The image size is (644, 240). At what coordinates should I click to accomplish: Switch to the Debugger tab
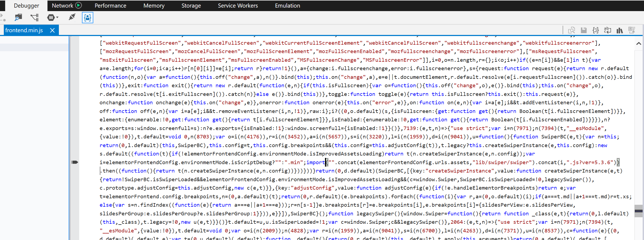tap(26, 6)
